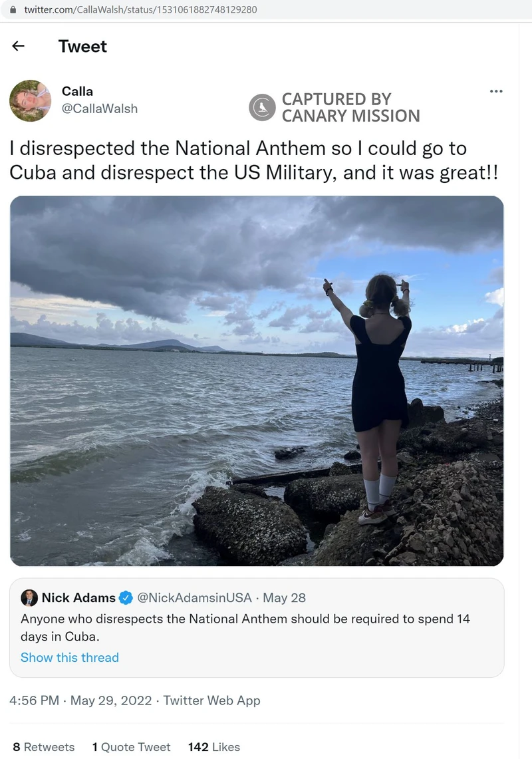Select the twitter.com URL in address bar
Viewport: 532px width, 759px height.
[x=140, y=10]
